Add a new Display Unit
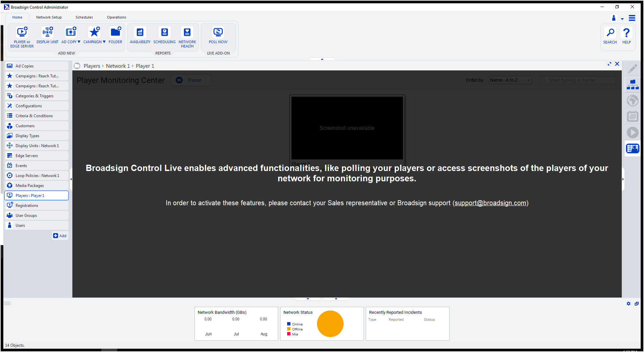 tap(47, 35)
